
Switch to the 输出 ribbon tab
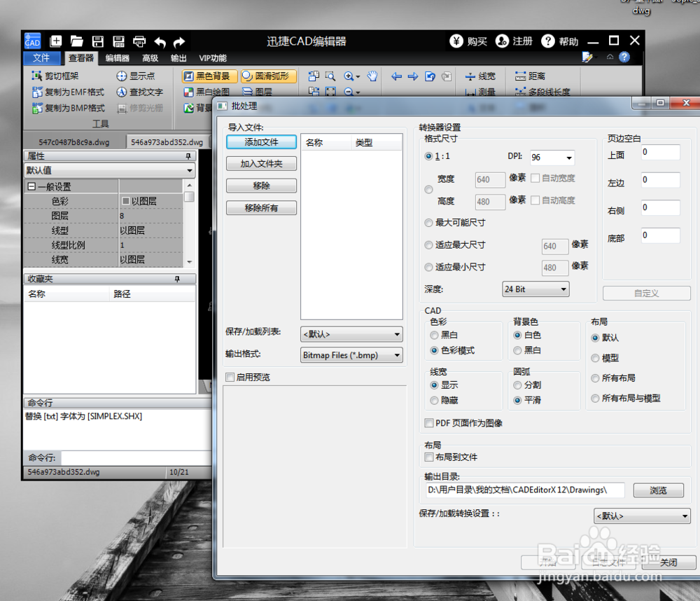(x=178, y=58)
